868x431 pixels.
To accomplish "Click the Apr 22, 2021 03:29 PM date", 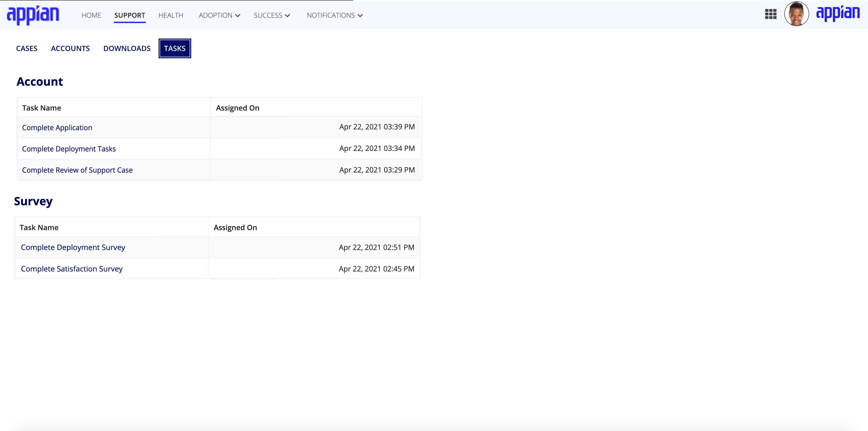I will pos(377,170).
